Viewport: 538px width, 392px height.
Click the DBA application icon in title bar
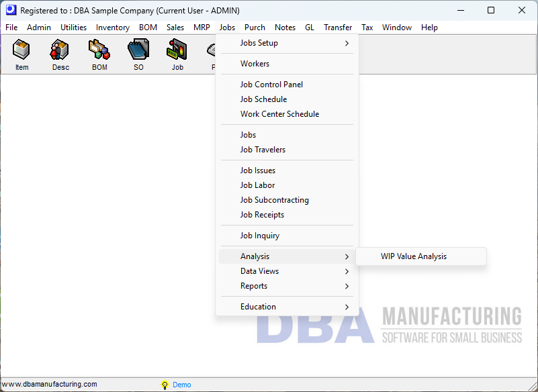(x=11, y=10)
